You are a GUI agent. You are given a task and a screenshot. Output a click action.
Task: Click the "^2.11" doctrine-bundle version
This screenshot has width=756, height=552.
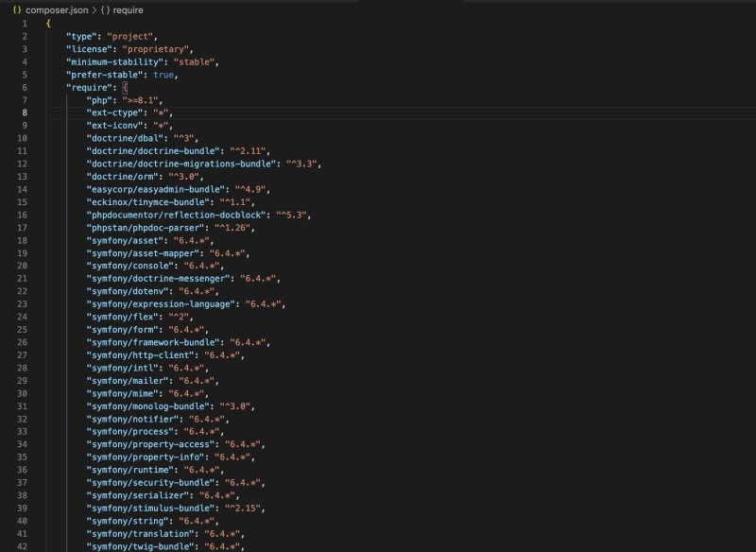pos(248,151)
